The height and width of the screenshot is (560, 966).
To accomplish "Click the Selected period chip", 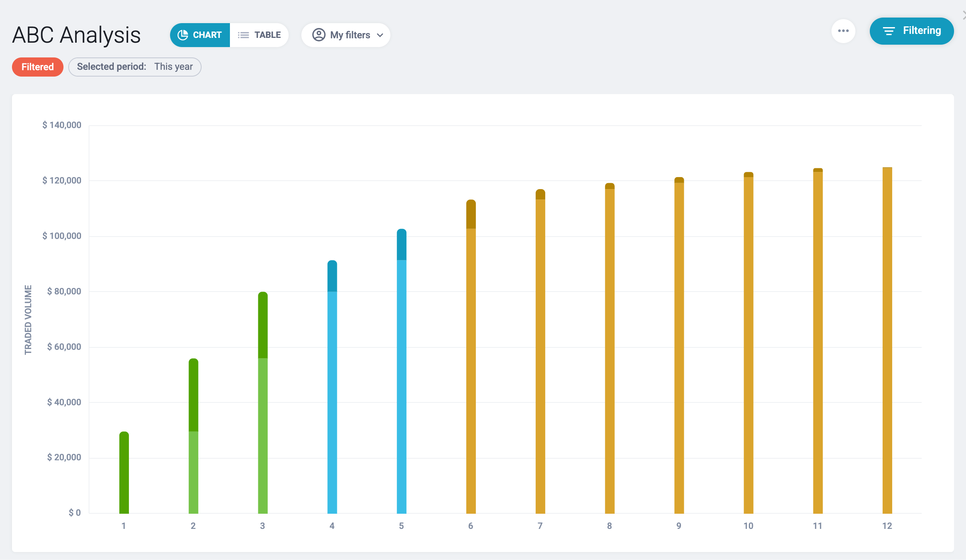I will [135, 67].
